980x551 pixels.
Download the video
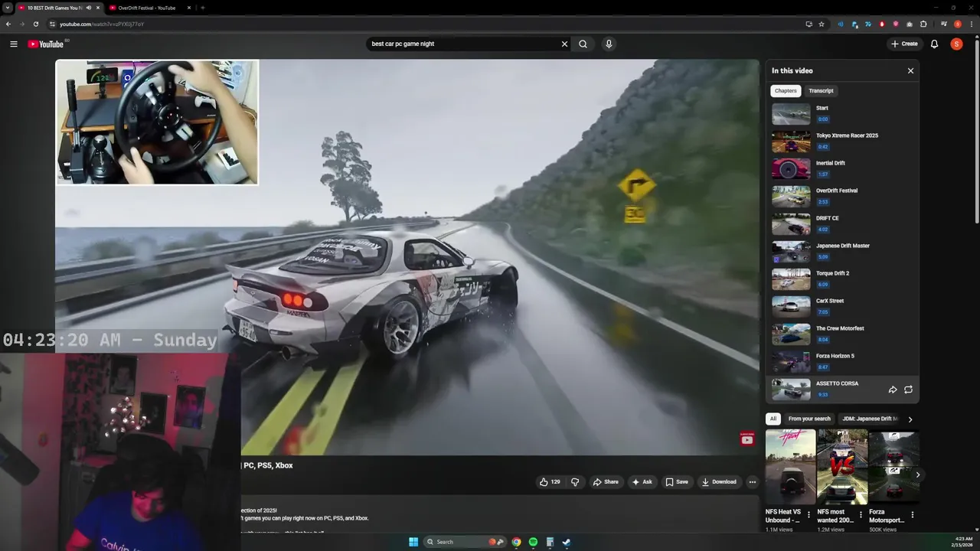719,482
